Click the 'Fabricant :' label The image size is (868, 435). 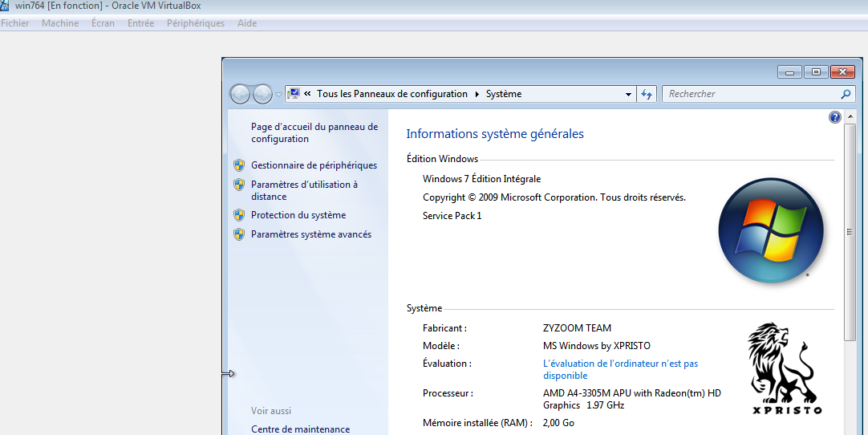pyautogui.click(x=444, y=328)
